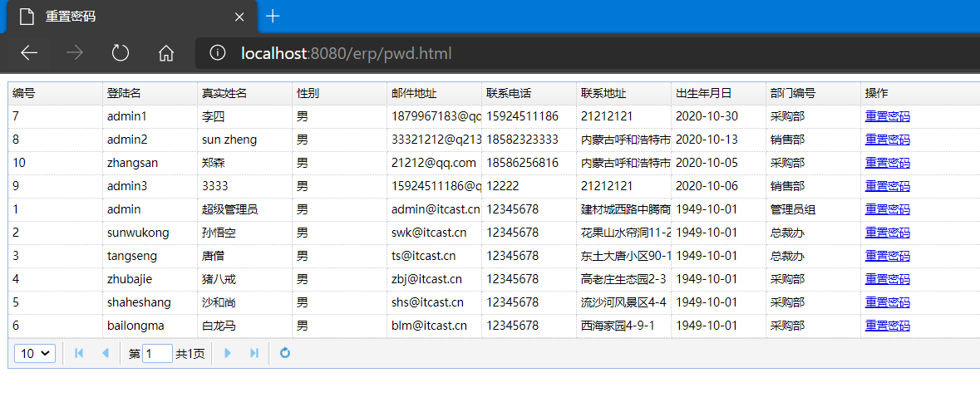
Task: Select the cell 孙悟空
Action: (x=245, y=233)
